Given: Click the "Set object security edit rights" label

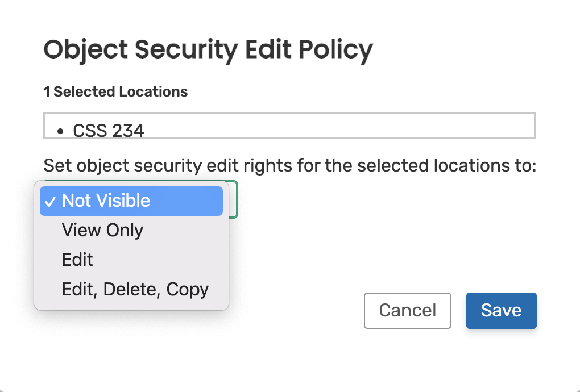Looking at the screenshot, I should click(x=289, y=166).
